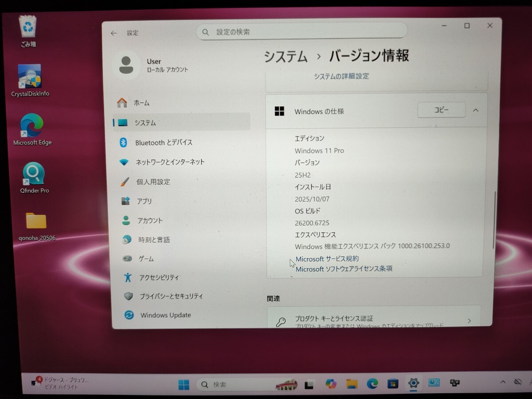This screenshot has height=399, width=532.
Task: Click chevron on プロダクト キーとライセンス認証 row
Action: [469, 321]
